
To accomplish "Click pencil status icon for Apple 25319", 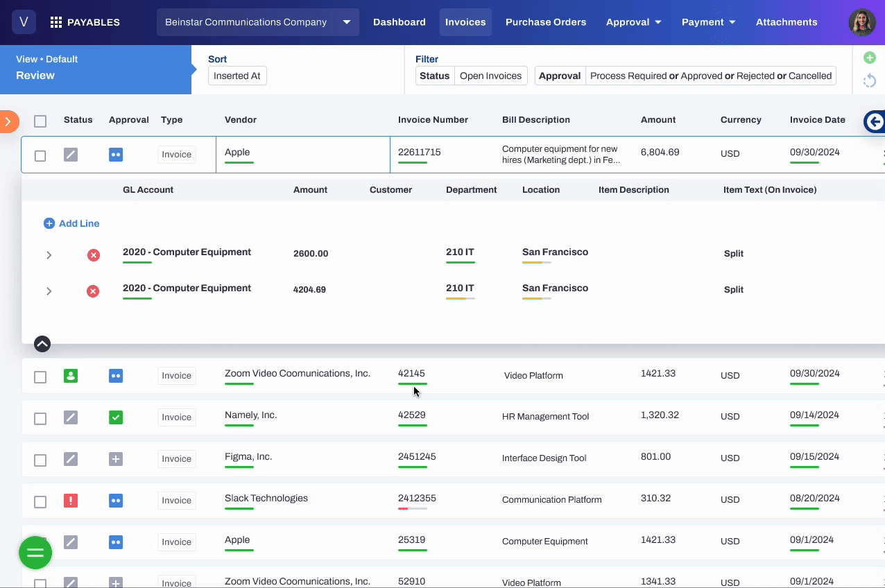I will click(71, 542).
